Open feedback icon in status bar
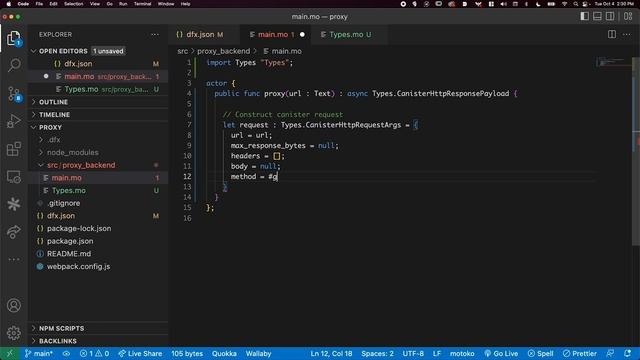Viewport: 640px width, 360px height. [x=610, y=353]
